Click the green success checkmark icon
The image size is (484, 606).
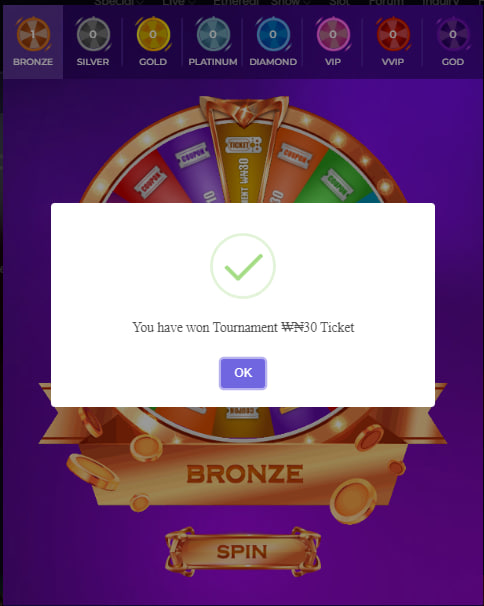[x=243, y=266]
